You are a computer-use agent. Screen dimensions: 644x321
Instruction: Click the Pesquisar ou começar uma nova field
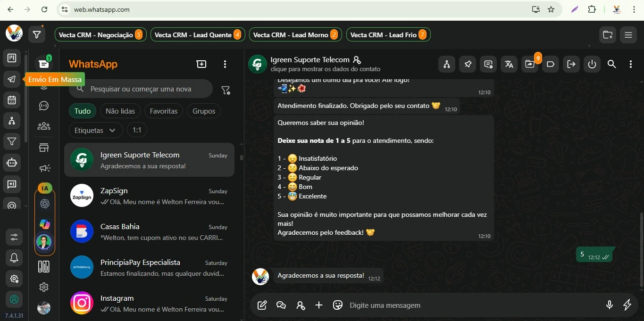point(141,89)
